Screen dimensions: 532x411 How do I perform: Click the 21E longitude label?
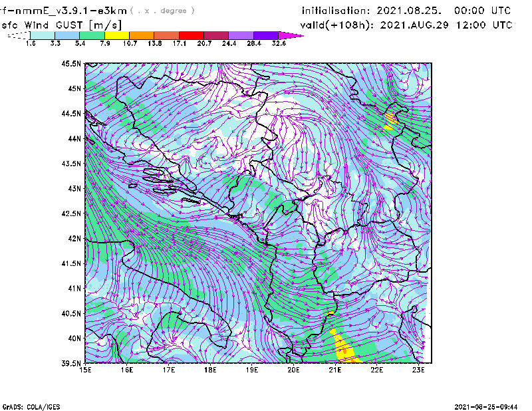335,370
